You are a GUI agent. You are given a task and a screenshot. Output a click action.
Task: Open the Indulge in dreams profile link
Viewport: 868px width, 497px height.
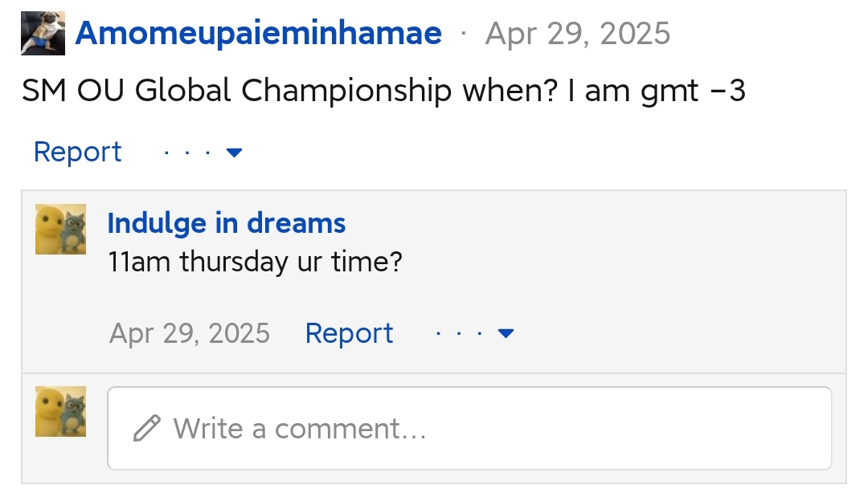point(226,223)
